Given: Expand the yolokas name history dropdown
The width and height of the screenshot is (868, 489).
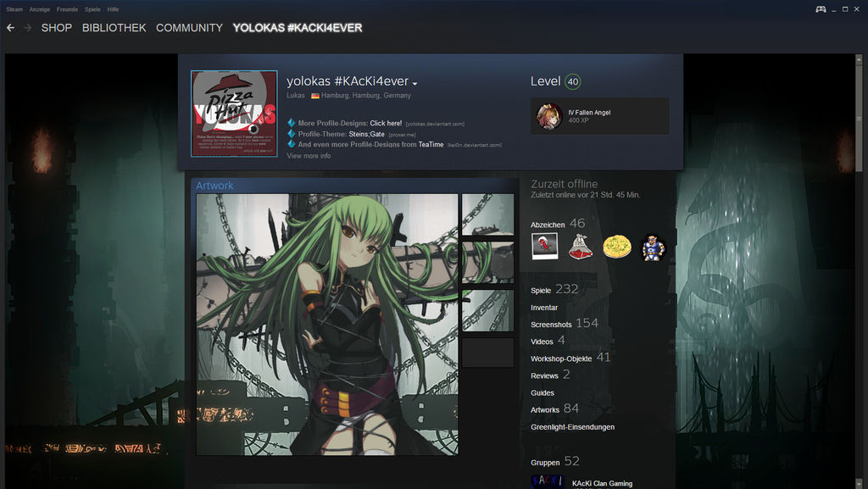Looking at the screenshot, I should coord(415,84).
